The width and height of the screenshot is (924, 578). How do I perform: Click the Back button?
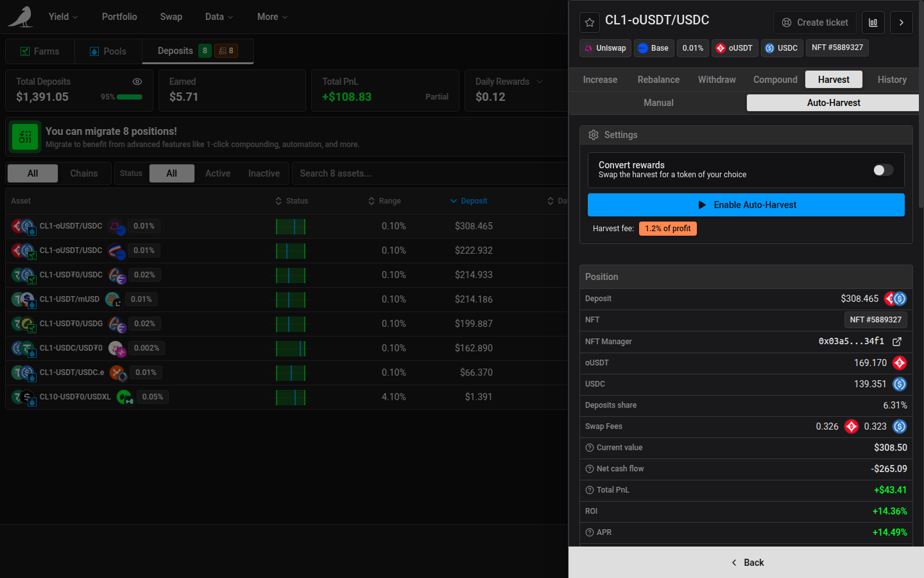[x=746, y=563]
